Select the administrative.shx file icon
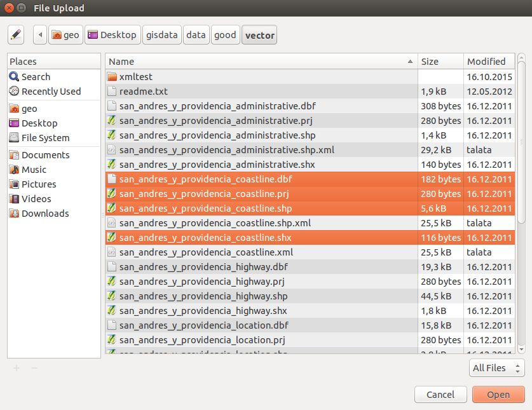The width and height of the screenshot is (532, 410). tap(112, 164)
